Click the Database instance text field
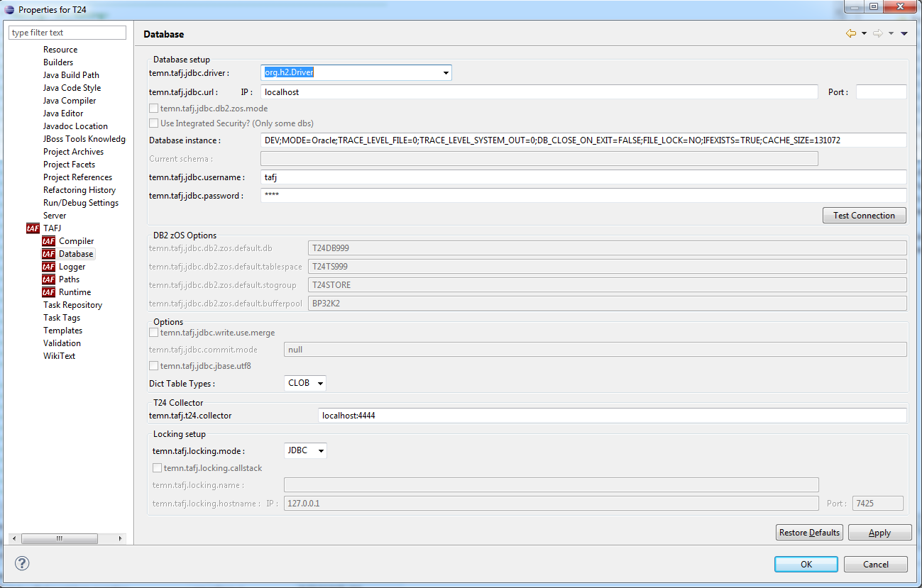The image size is (922, 588). [x=583, y=140]
